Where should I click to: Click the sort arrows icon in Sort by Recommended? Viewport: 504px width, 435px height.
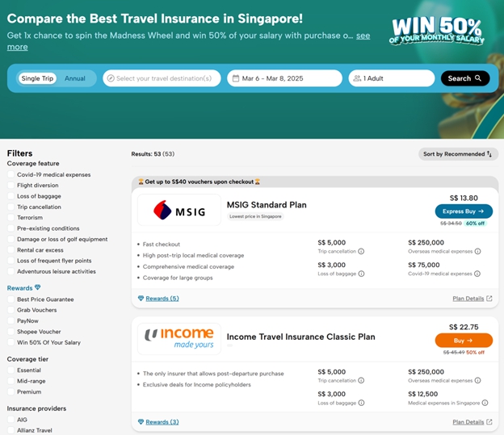(x=489, y=154)
